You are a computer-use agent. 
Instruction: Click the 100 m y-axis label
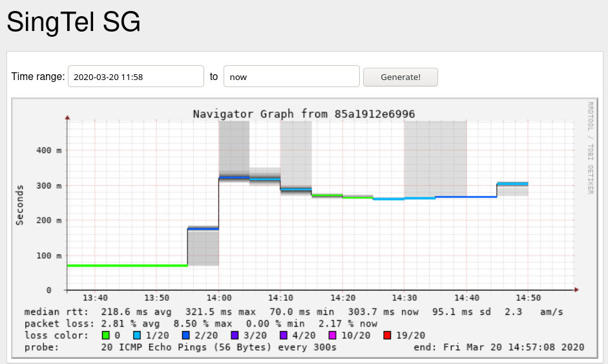pos(49,256)
